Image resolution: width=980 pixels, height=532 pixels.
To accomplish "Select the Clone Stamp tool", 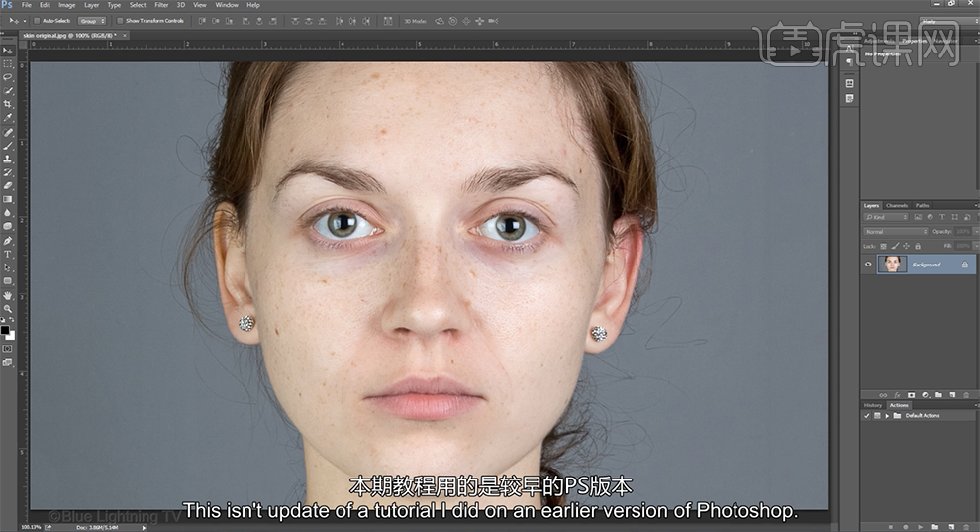I will (8, 160).
